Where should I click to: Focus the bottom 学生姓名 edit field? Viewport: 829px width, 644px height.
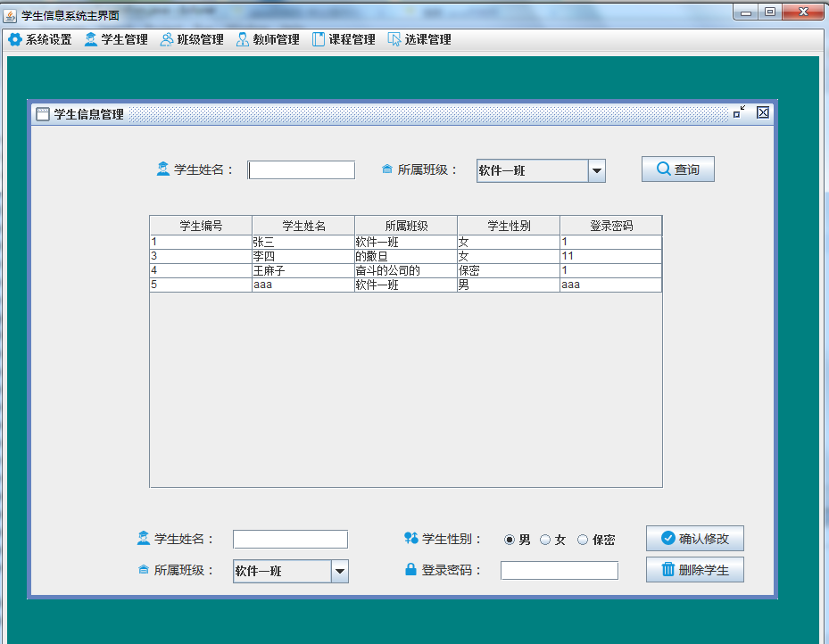tap(290, 540)
